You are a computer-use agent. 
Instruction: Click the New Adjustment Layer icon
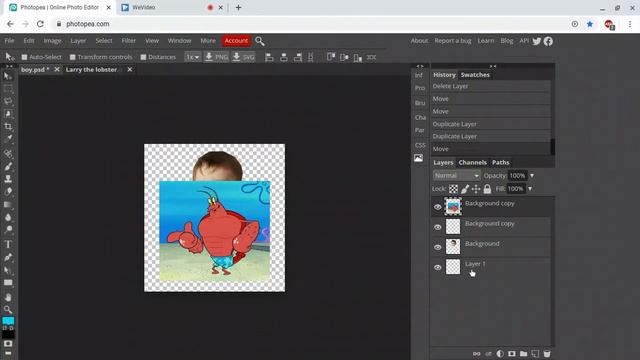tap(500, 353)
